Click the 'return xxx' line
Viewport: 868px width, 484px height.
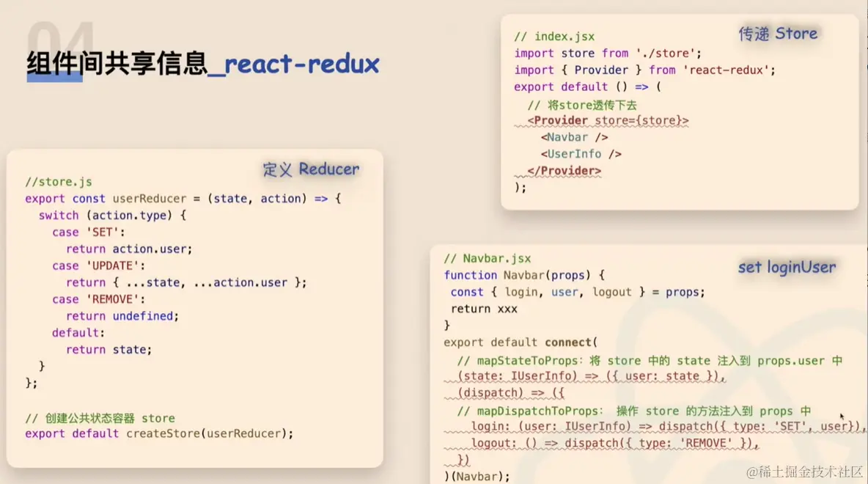[484, 309]
